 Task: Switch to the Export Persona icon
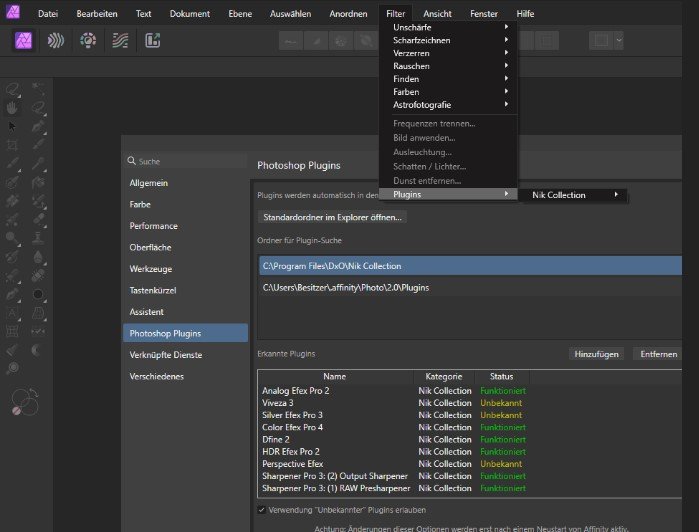pyautogui.click(x=152, y=41)
